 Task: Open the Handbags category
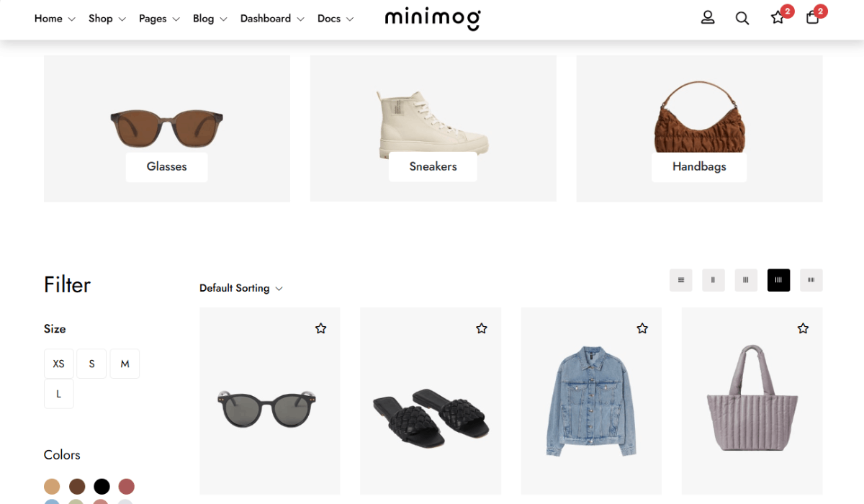click(x=699, y=166)
